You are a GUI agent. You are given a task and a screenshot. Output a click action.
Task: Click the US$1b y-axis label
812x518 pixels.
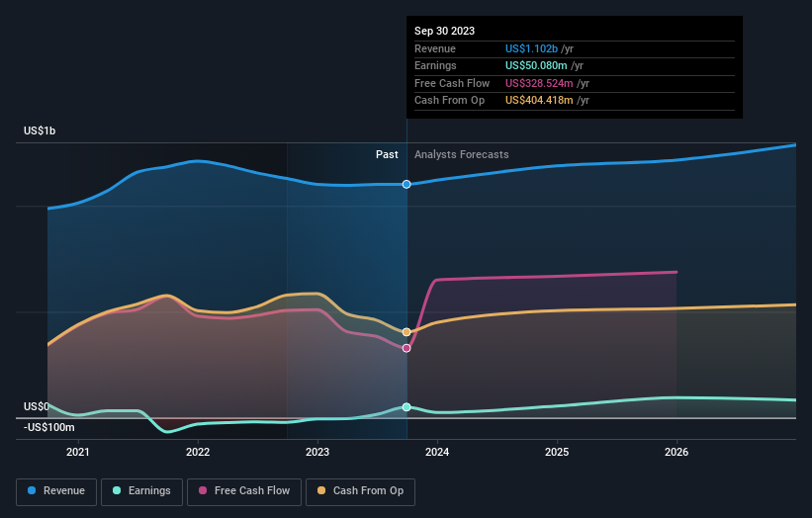(x=40, y=130)
